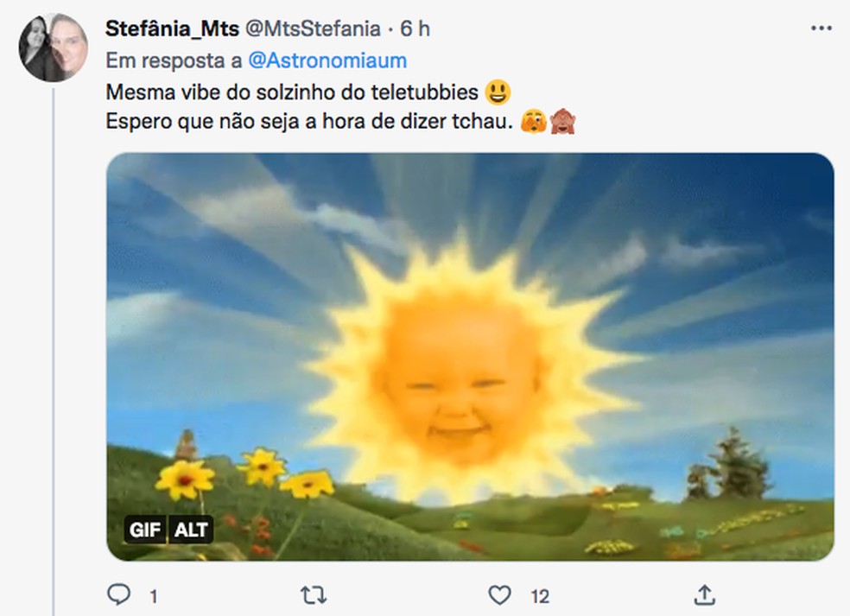Click Stefânia_Mts profile avatar
Screen dimensions: 850x616
(54, 39)
